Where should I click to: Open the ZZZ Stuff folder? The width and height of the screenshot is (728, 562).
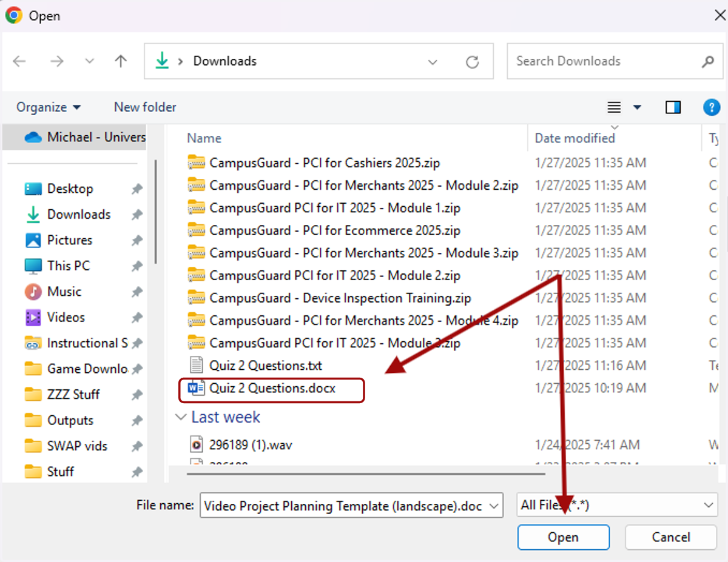73,395
